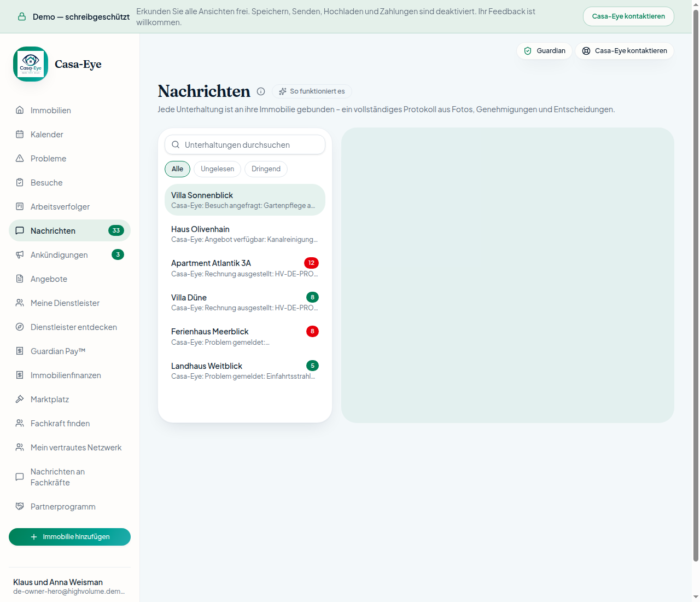Click the Immobilien house icon
The image size is (700, 602).
point(20,110)
